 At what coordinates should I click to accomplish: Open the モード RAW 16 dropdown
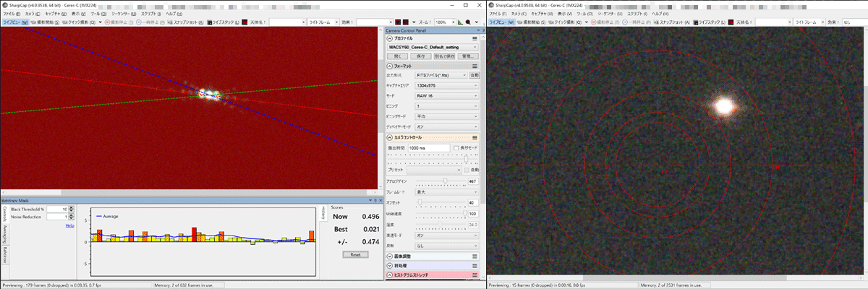447,95
